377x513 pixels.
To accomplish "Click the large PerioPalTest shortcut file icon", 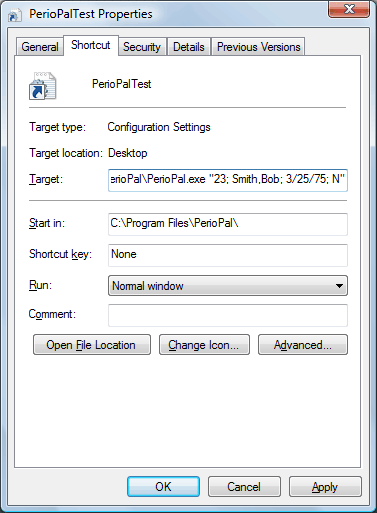I will pos(42,86).
